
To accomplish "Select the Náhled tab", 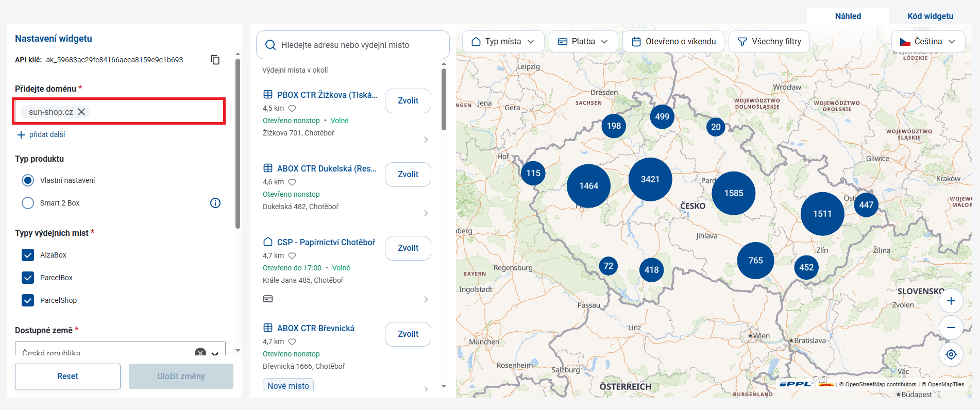I will (848, 16).
